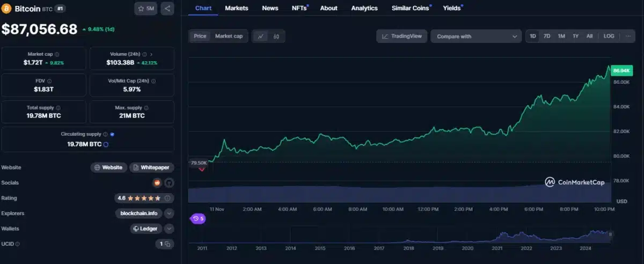The height and width of the screenshot is (264, 644).
Task: Open the blockchain.info explorer
Action: (138, 213)
